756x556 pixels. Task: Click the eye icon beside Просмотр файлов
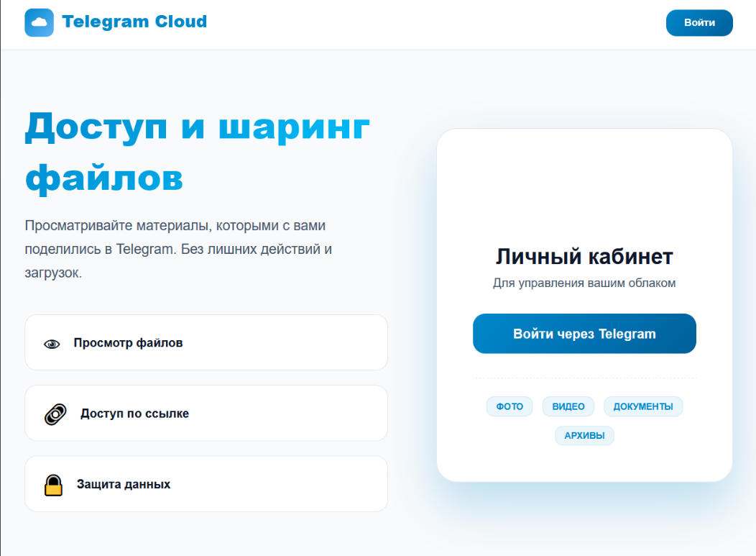pyautogui.click(x=52, y=344)
